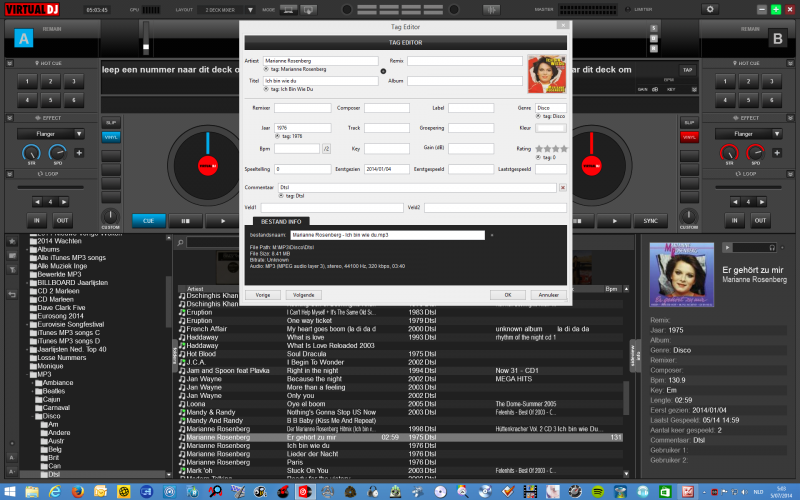The image size is (800, 500).
Task: Expand the Beatles folder
Action: (x=33, y=391)
